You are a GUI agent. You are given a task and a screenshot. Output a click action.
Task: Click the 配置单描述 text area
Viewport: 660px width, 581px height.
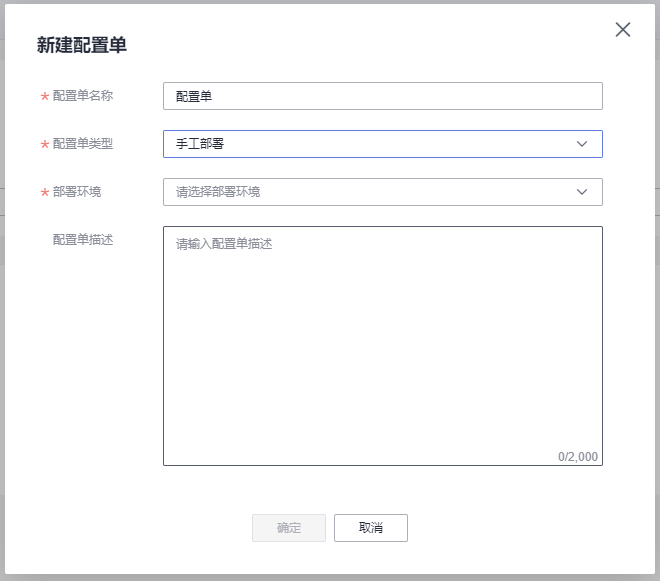click(383, 346)
